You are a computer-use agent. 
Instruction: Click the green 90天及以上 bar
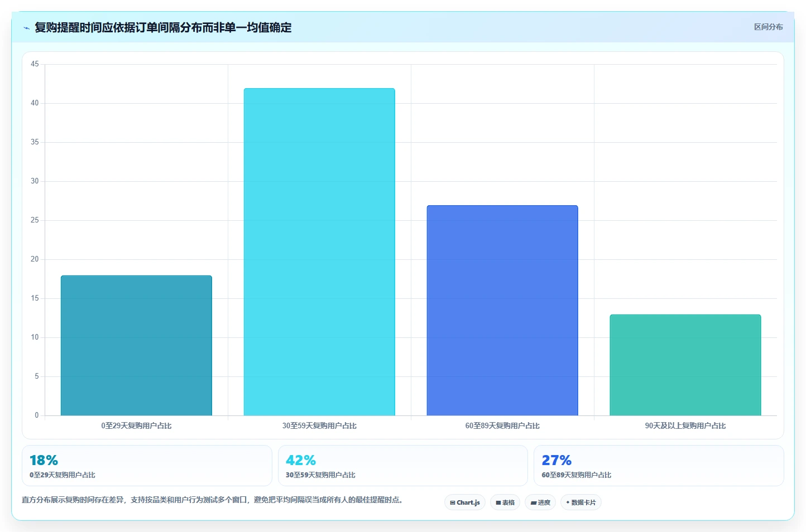[x=685, y=365]
